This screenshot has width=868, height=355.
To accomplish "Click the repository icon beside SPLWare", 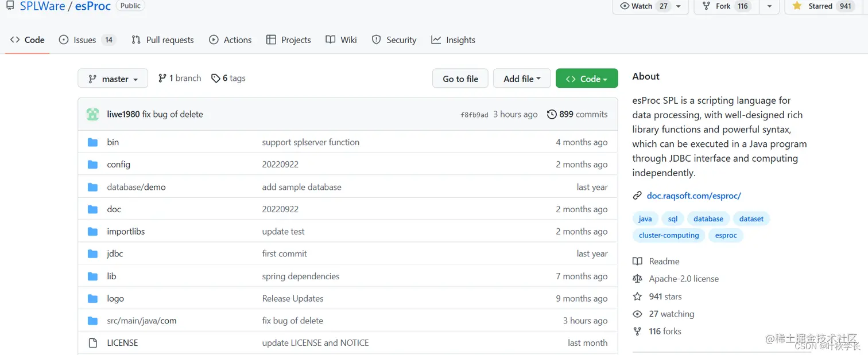I will pos(10,5).
